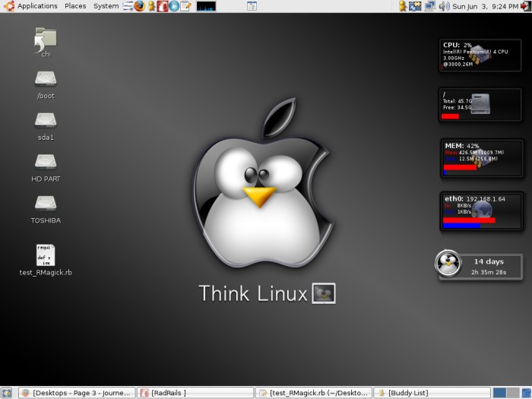Click the CPU monitor desklet

[480, 55]
